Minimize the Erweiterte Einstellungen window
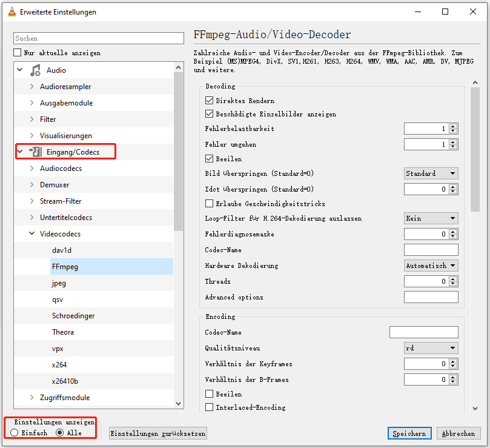490x448 pixels. [418, 12]
